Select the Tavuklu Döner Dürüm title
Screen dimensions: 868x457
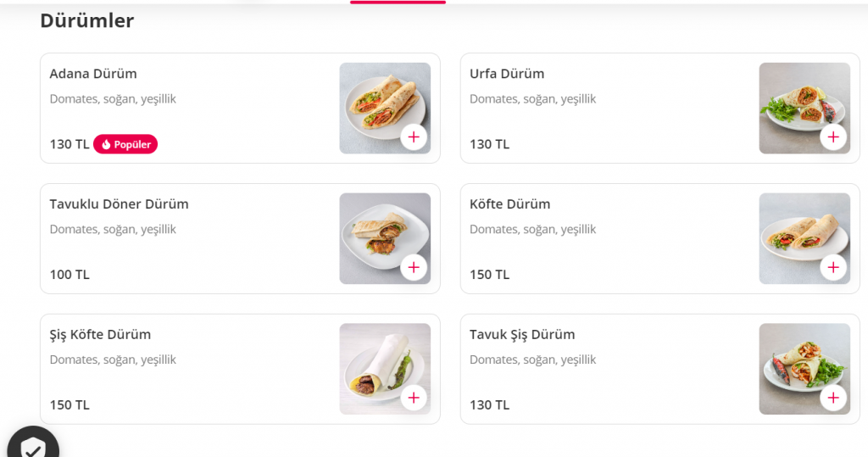[x=119, y=204]
